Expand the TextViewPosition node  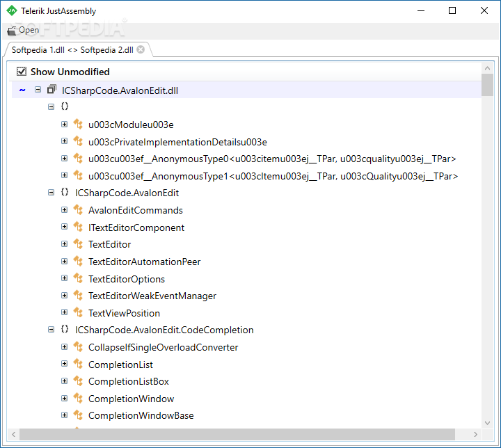65,312
